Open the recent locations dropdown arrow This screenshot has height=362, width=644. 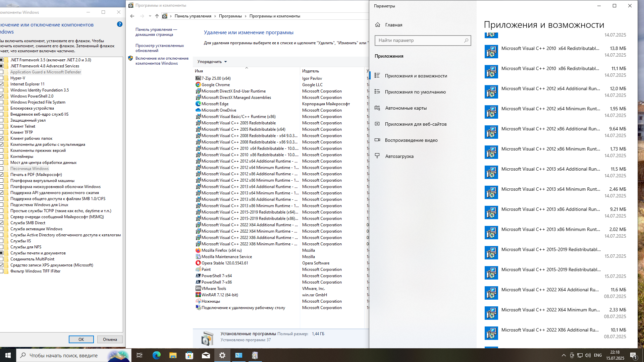click(150, 16)
